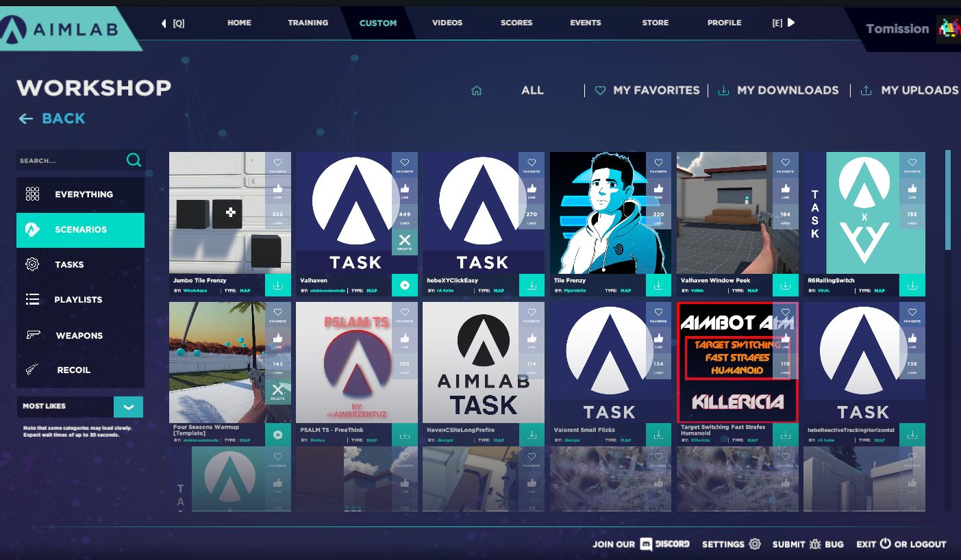The width and height of the screenshot is (961, 560).
Task: Open the Home tab
Action: [239, 23]
